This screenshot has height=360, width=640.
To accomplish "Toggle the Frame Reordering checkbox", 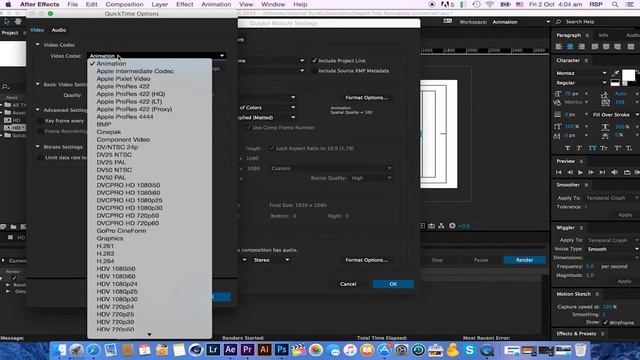I will [40, 131].
